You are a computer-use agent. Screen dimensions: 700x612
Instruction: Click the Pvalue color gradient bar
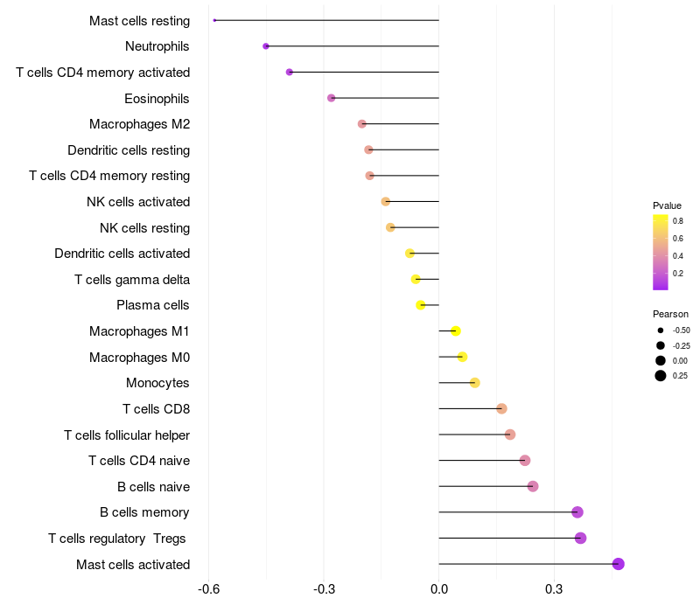[661, 253]
